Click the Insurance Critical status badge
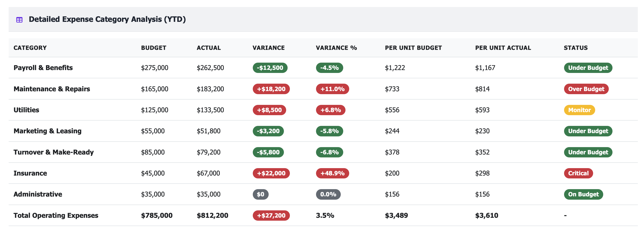 pos(578,173)
